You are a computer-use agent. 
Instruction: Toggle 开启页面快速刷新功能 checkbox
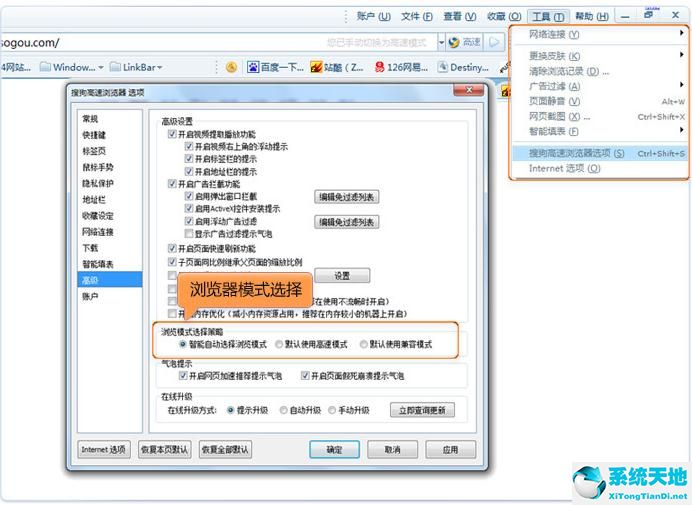coord(173,249)
